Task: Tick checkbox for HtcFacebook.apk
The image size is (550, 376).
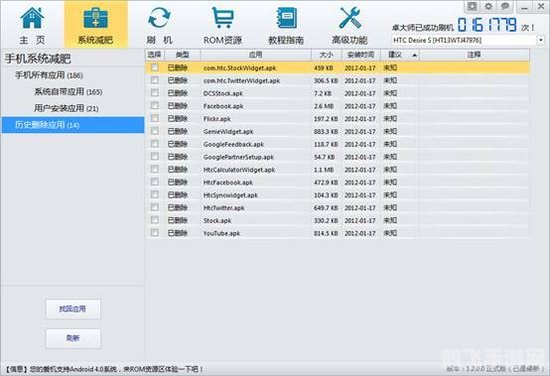Action: click(154, 182)
